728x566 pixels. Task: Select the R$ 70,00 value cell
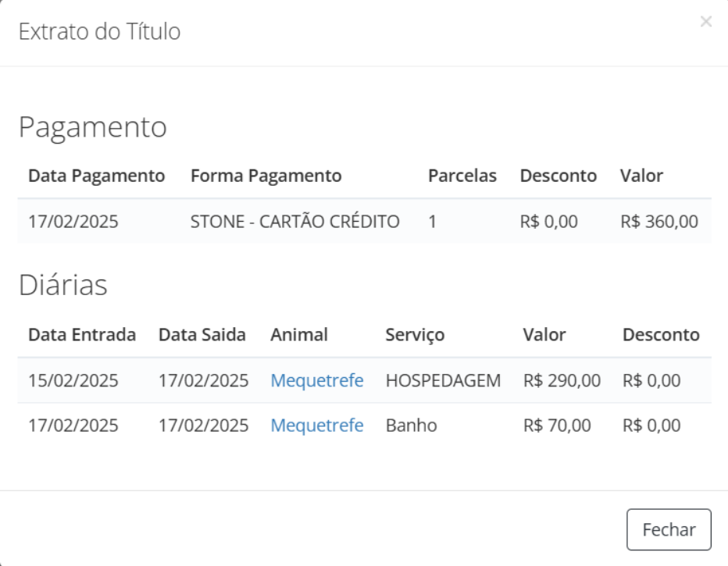557,425
